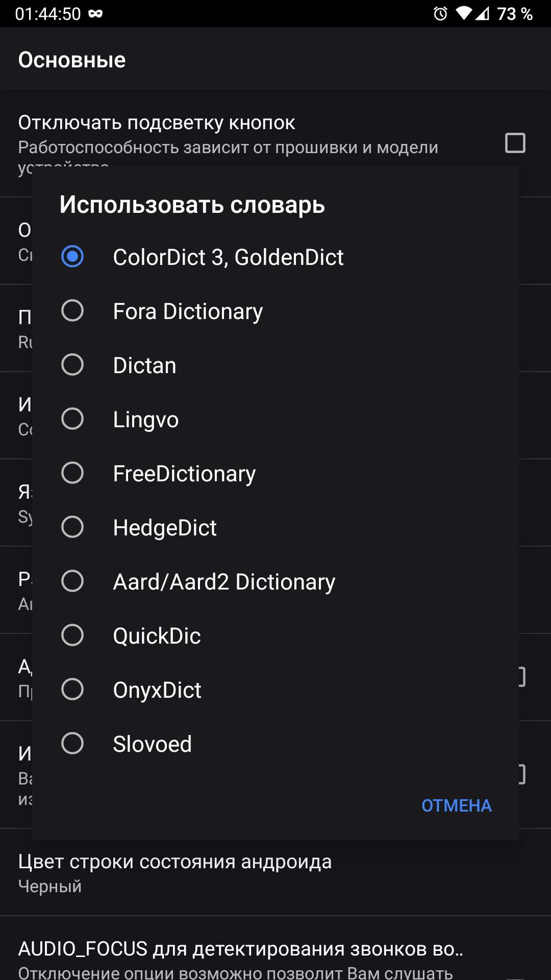Select Slovoed dictionary option
551x980 pixels.
[x=72, y=744]
